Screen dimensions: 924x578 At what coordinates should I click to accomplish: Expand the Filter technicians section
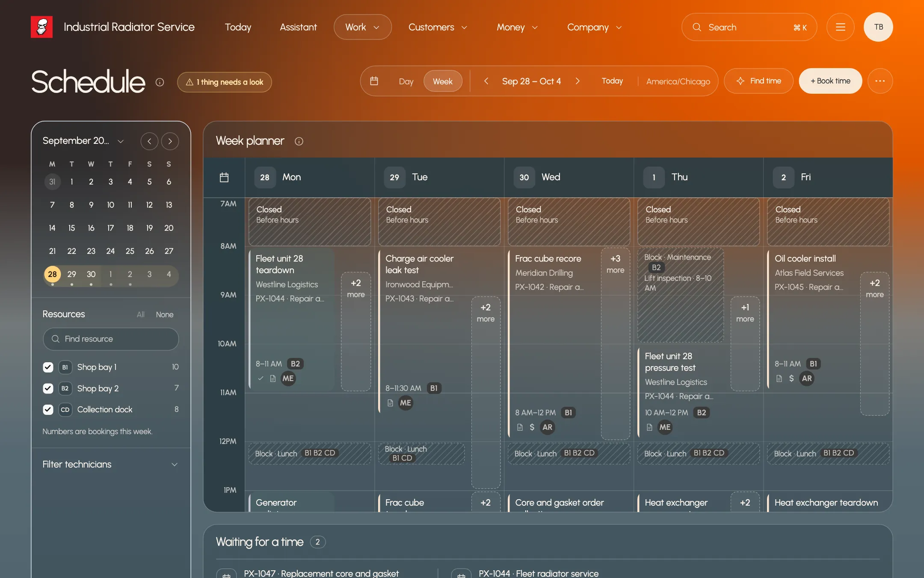point(110,465)
